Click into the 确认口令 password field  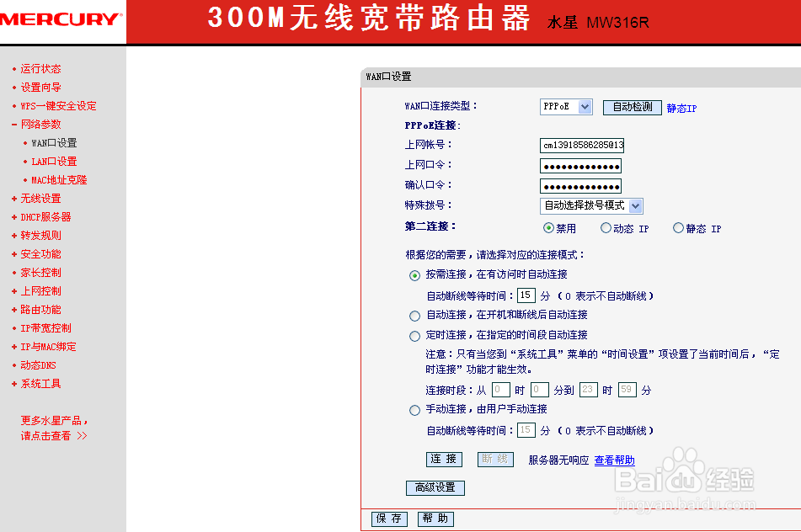(581, 186)
